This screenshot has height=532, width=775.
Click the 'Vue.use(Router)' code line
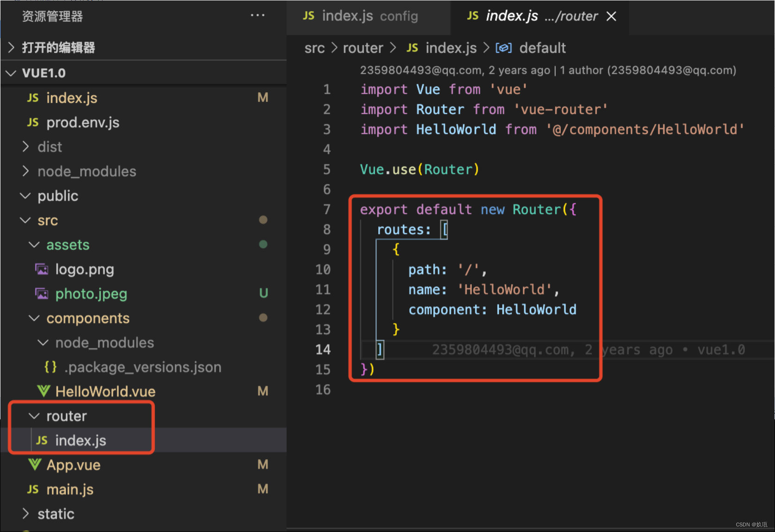[419, 170]
